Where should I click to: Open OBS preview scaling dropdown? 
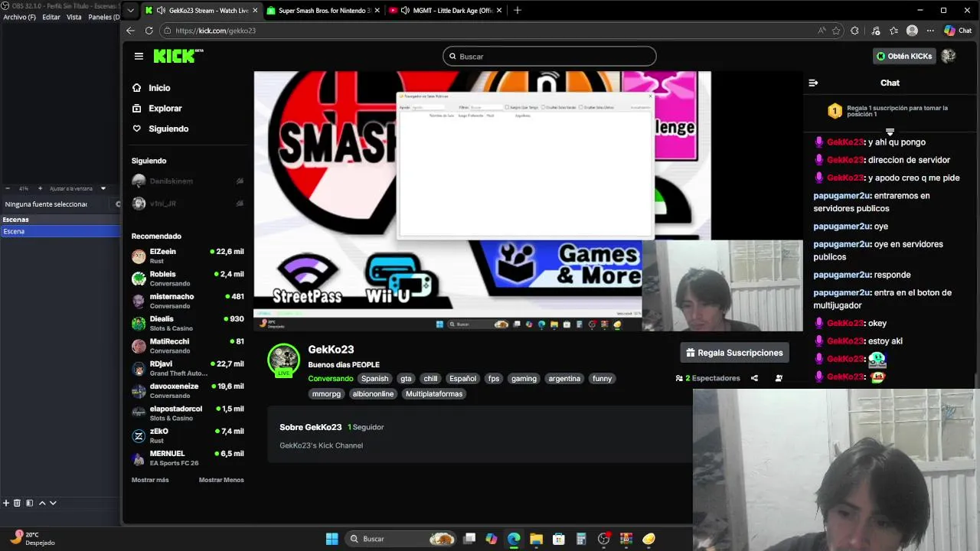coord(103,188)
